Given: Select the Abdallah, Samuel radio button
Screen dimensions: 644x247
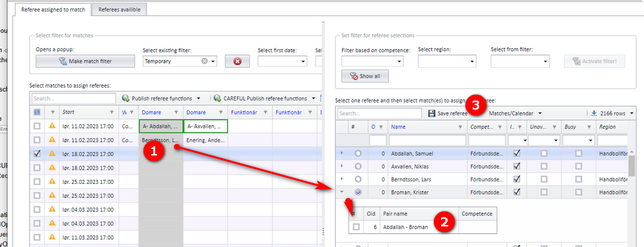Looking at the screenshot, I should [358, 153].
